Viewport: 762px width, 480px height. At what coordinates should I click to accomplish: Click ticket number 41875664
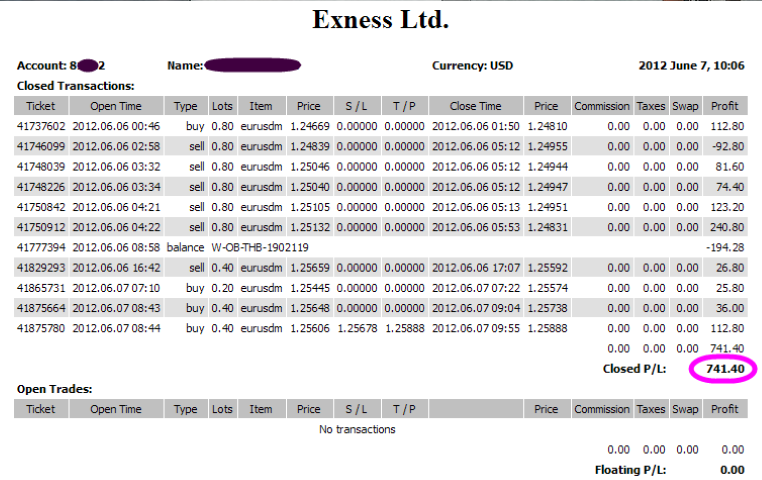coord(41,308)
